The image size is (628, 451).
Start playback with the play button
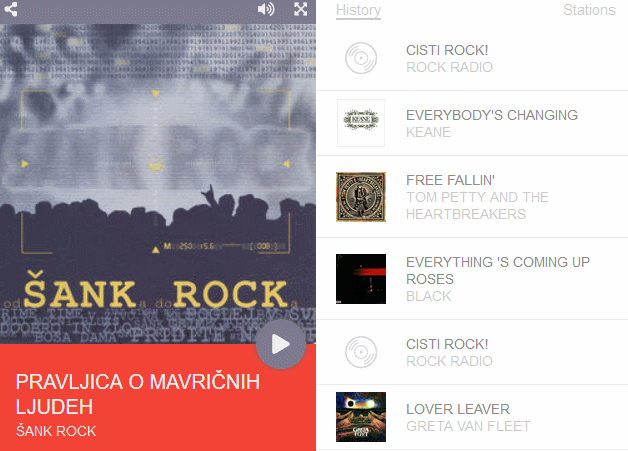point(281,344)
